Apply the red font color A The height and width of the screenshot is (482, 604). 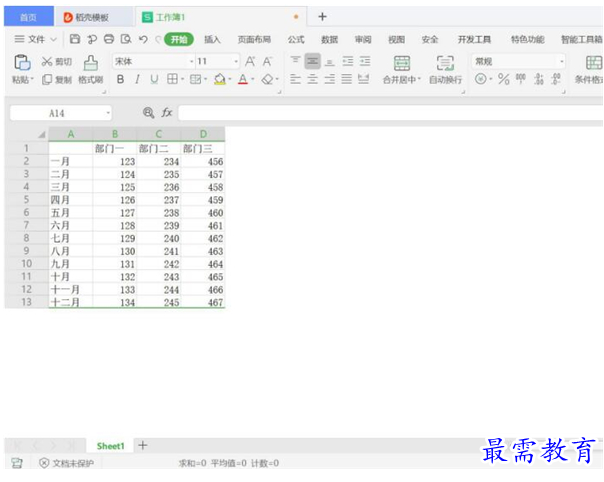point(243,79)
